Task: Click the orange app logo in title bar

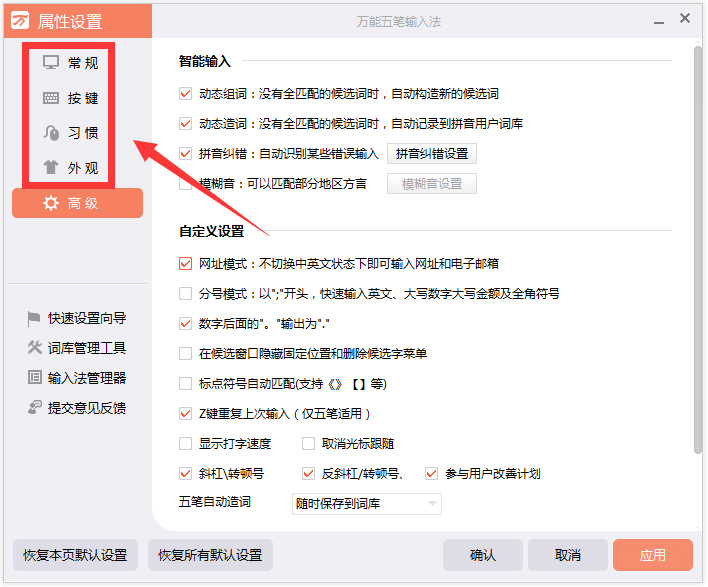Action: (x=20, y=21)
